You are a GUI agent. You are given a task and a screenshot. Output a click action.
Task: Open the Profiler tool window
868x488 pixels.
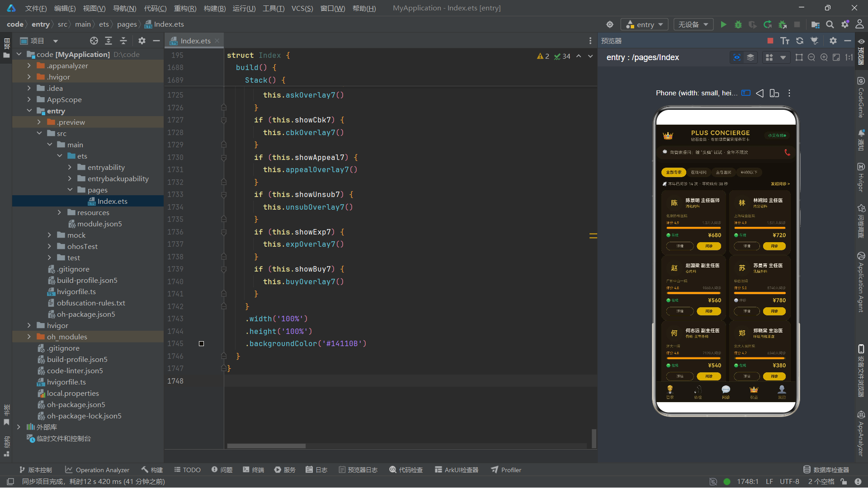(x=506, y=470)
